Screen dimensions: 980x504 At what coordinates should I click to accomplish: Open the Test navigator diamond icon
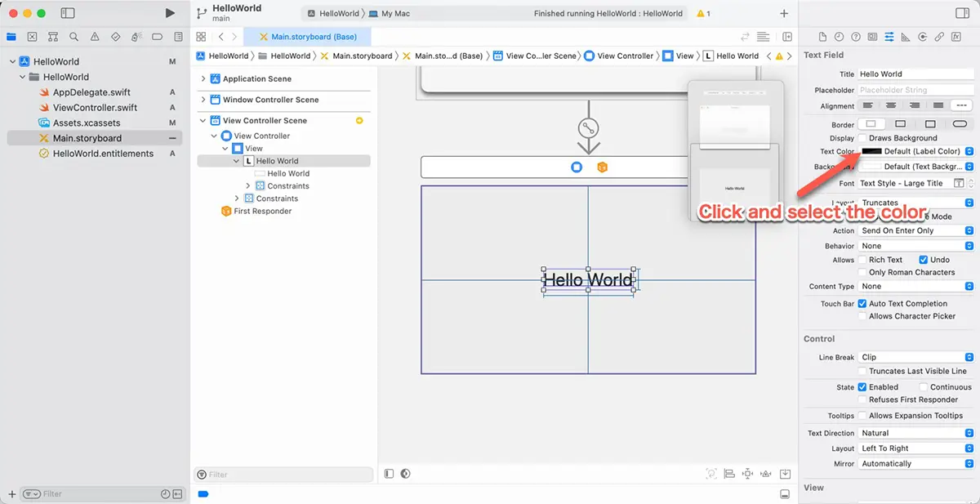pos(115,37)
